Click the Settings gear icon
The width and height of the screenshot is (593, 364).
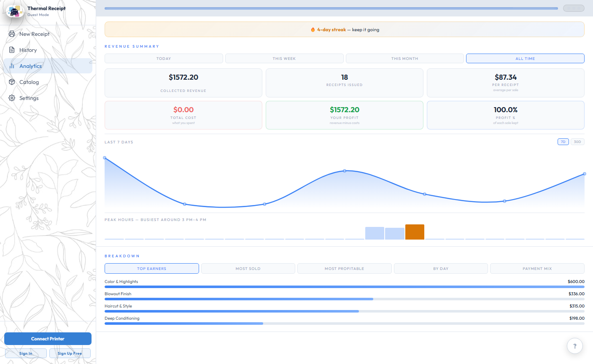[x=12, y=98]
